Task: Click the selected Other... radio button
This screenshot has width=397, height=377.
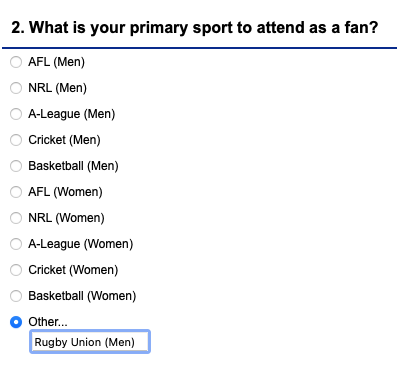Action: click(x=16, y=322)
